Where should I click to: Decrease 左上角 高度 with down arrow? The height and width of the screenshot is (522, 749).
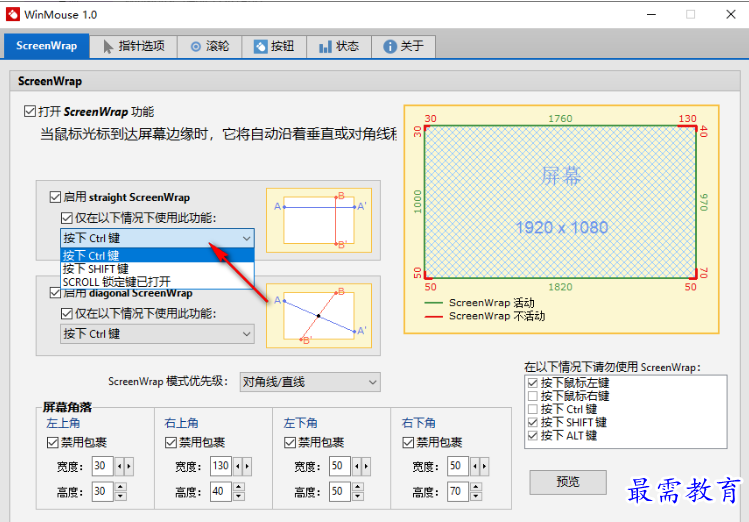pyautogui.click(x=121, y=496)
